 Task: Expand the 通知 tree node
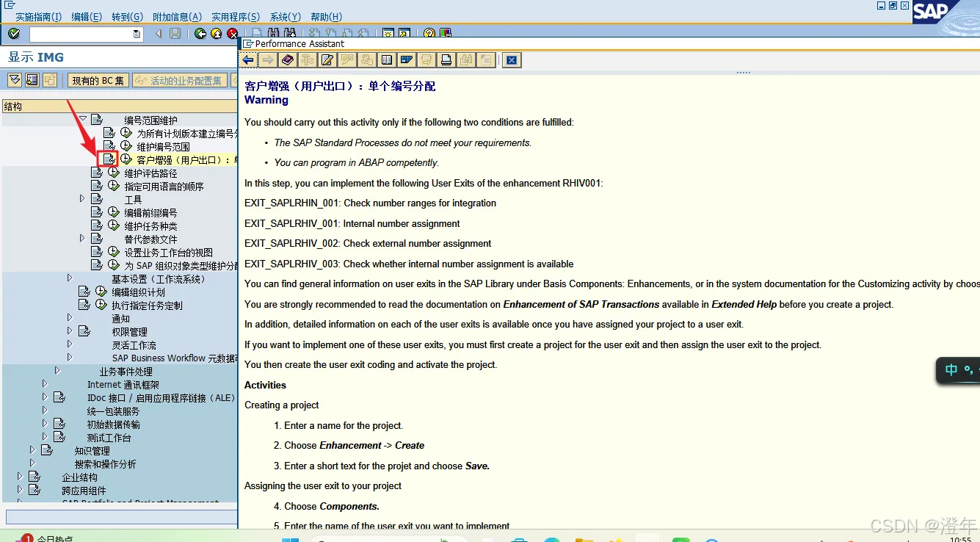70,318
